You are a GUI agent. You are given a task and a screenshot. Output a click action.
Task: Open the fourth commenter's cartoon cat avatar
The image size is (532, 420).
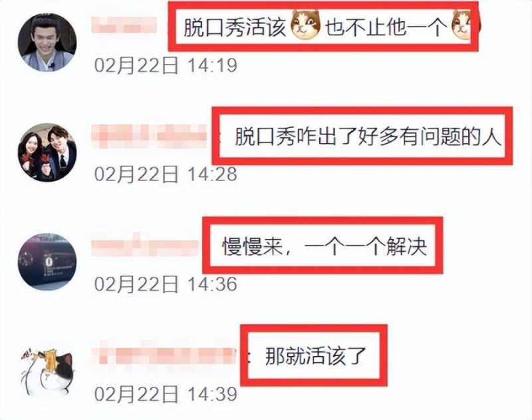tap(47, 371)
